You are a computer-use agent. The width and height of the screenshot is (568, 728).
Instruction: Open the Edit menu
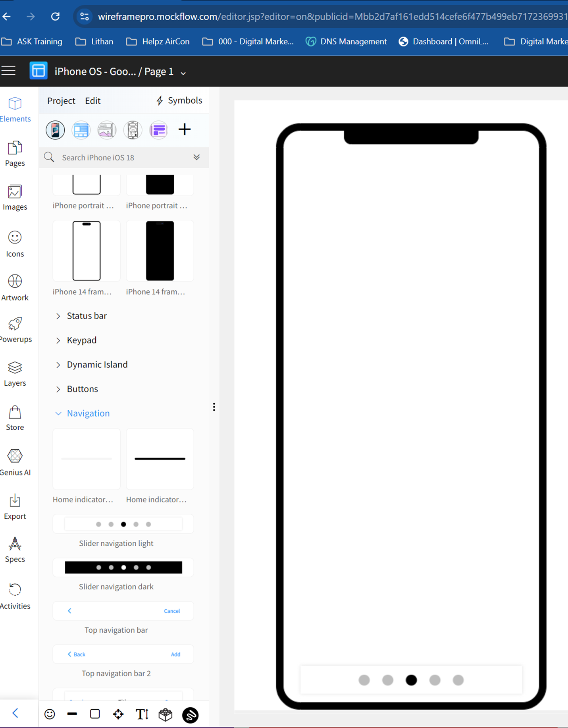(92, 101)
